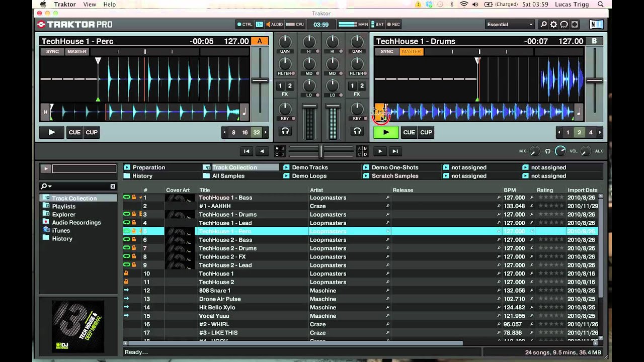The image size is (644, 362).
Task: Increase loop size on Deck B
Action: pos(600,132)
